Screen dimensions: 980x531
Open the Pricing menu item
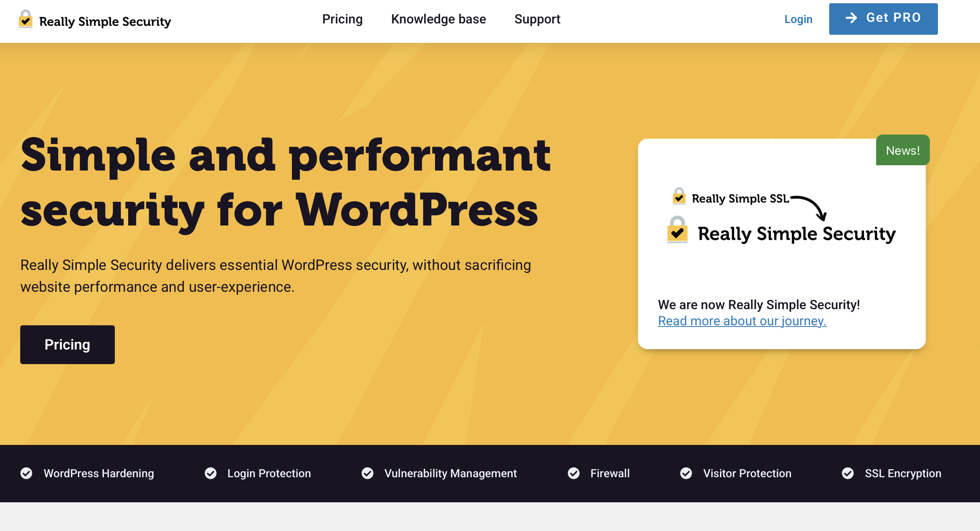(342, 19)
